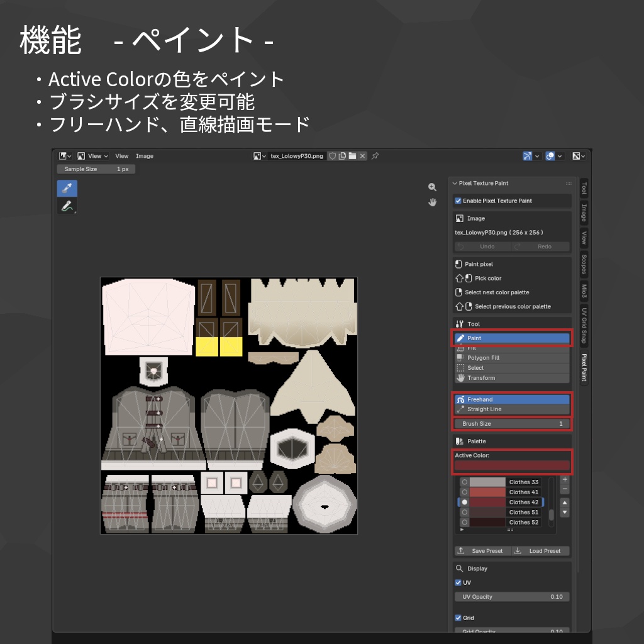
Task: Open the View menu
Action: click(x=121, y=156)
